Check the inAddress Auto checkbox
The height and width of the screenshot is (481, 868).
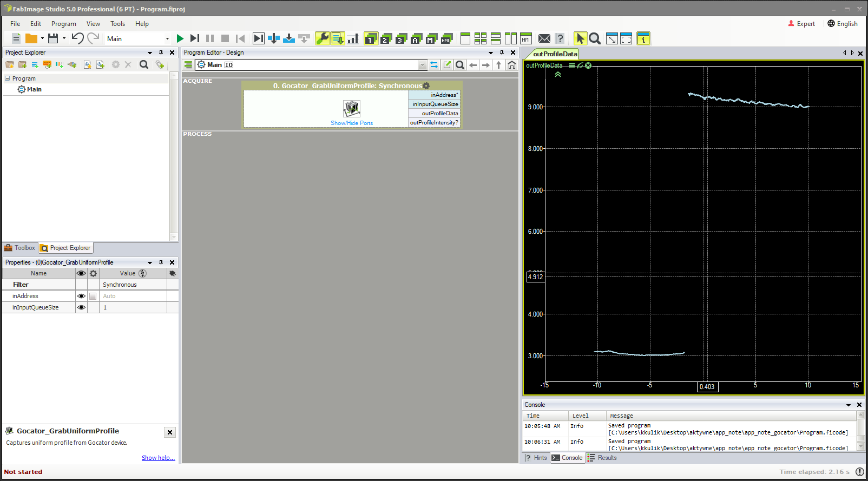click(x=93, y=296)
